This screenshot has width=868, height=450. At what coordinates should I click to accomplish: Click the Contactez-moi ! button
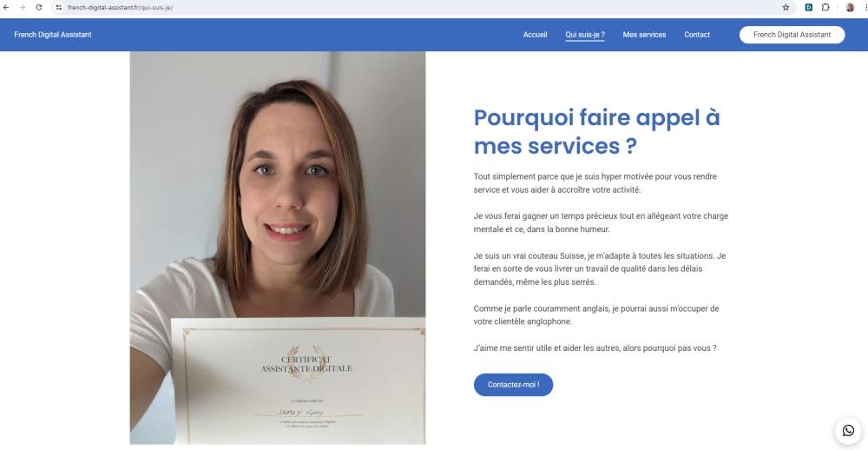tap(513, 385)
